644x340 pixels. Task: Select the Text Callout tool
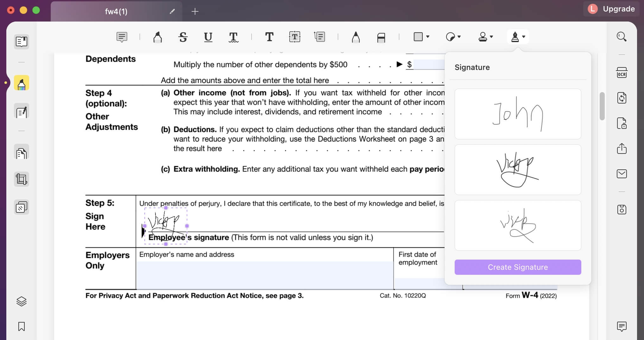[x=320, y=37]
